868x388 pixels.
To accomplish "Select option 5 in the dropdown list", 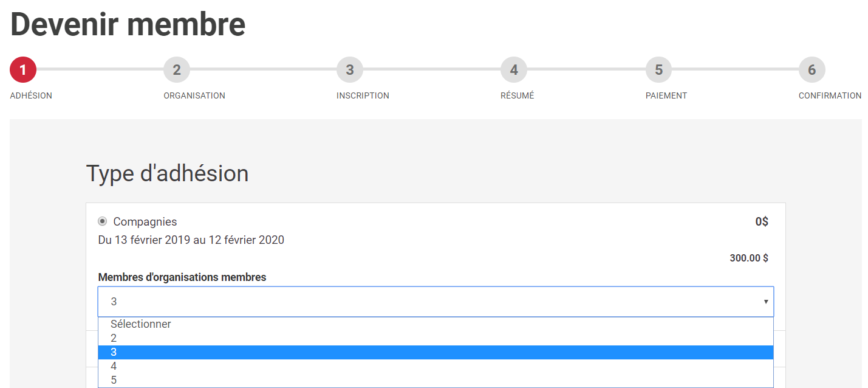I will pyautogui.click(x=114, y=380).
